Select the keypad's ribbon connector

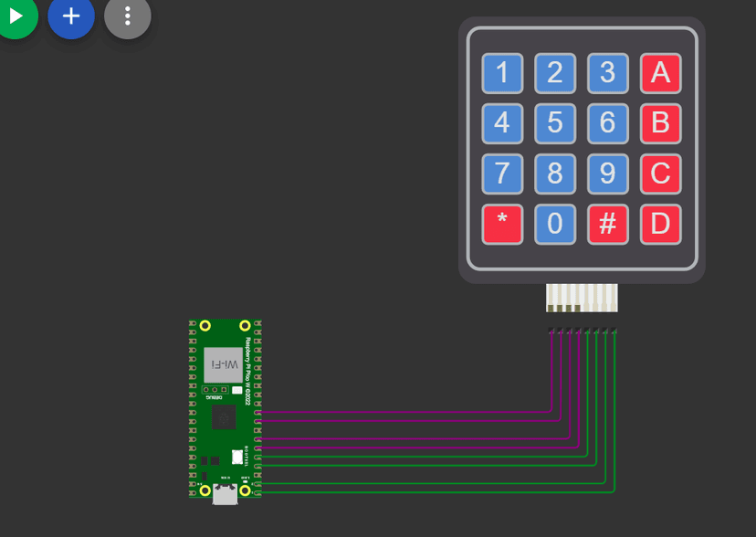(582, 298)
